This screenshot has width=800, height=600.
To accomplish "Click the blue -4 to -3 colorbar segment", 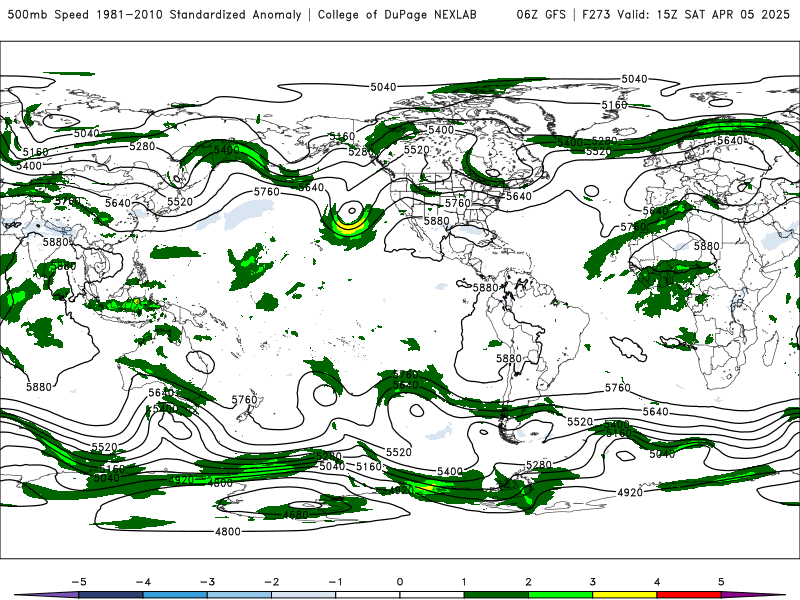I will click(175, 595).
